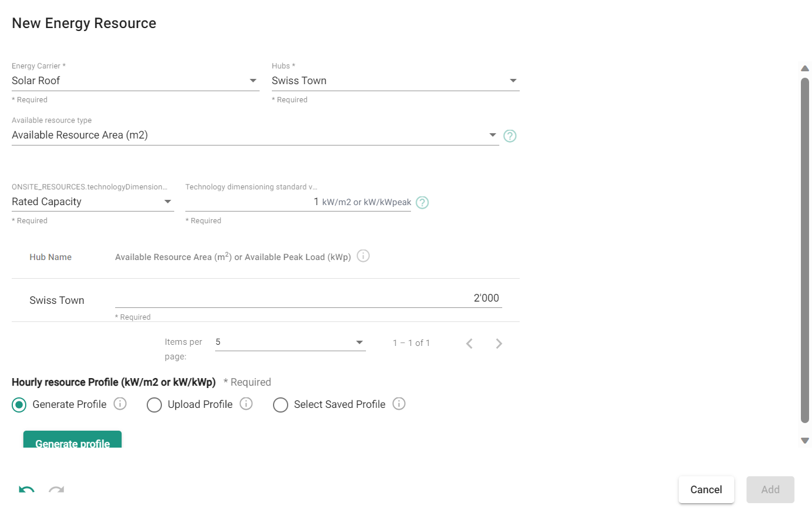Expand the Hubs dropdown showing Swiss Town
812x523 pixels.
395,81
